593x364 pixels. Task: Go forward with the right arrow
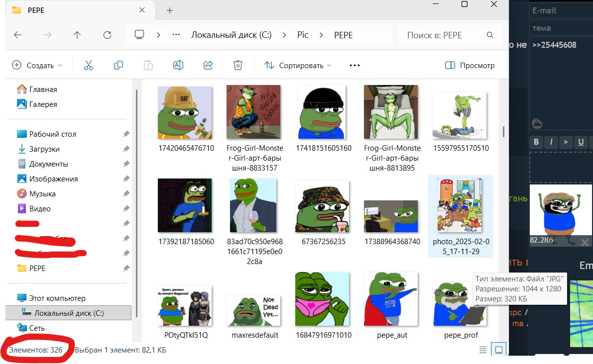pos(47,35)
